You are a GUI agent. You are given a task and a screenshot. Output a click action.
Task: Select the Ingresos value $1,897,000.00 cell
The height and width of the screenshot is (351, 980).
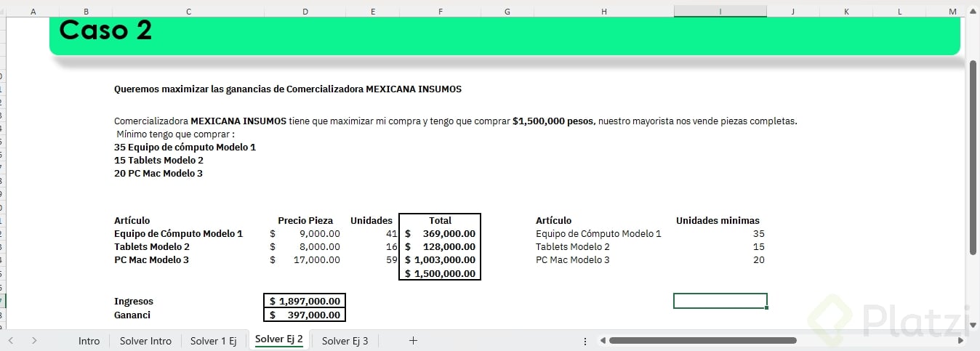click(x=305, y=301)
